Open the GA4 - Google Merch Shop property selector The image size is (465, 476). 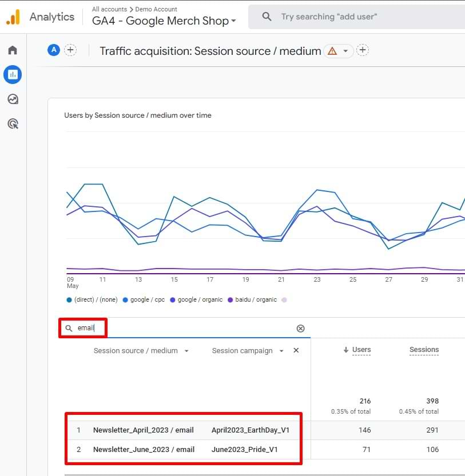[164, 21]
